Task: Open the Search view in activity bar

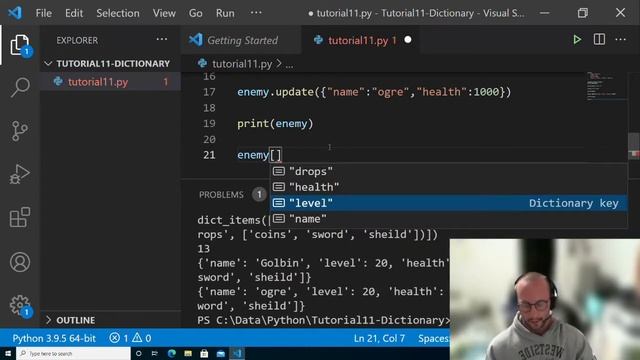Action: [x=20, y=87]
